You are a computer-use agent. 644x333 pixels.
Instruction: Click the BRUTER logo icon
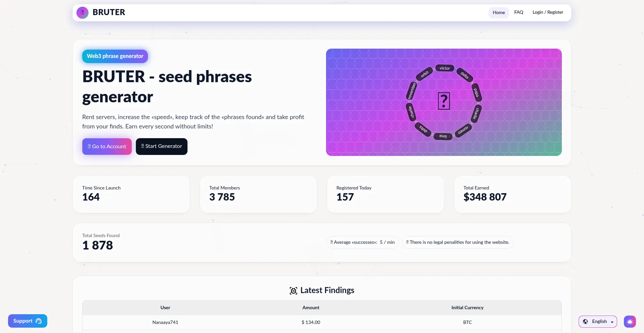(82, 13)
